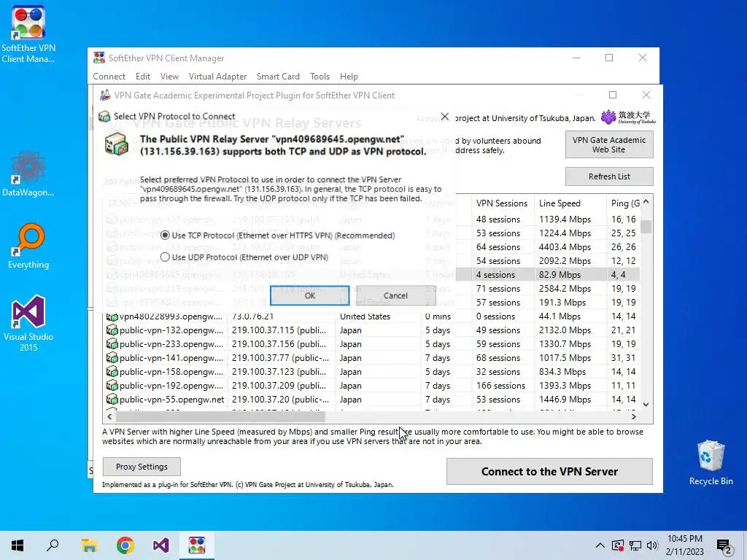
Task: Click server icon for public-vpn-141.opengw
Action: pyautogui.click(x=112, y=357)
